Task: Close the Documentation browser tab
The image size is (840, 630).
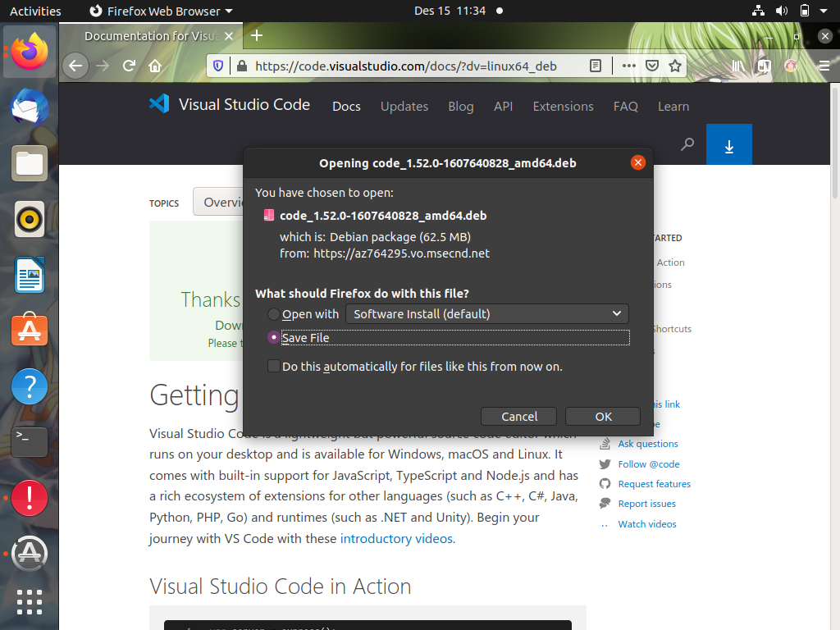Action: click(229, 36)
